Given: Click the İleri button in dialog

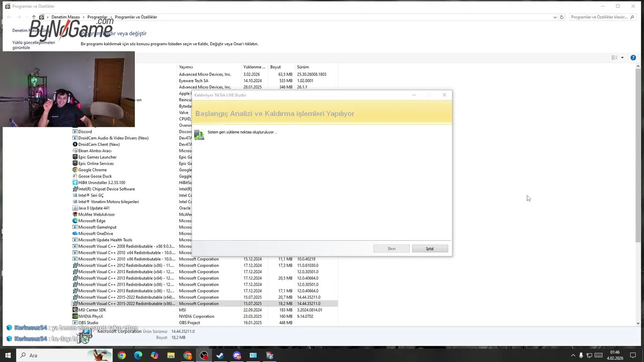Looking at the screenshot, I should [x=391, y=249].
